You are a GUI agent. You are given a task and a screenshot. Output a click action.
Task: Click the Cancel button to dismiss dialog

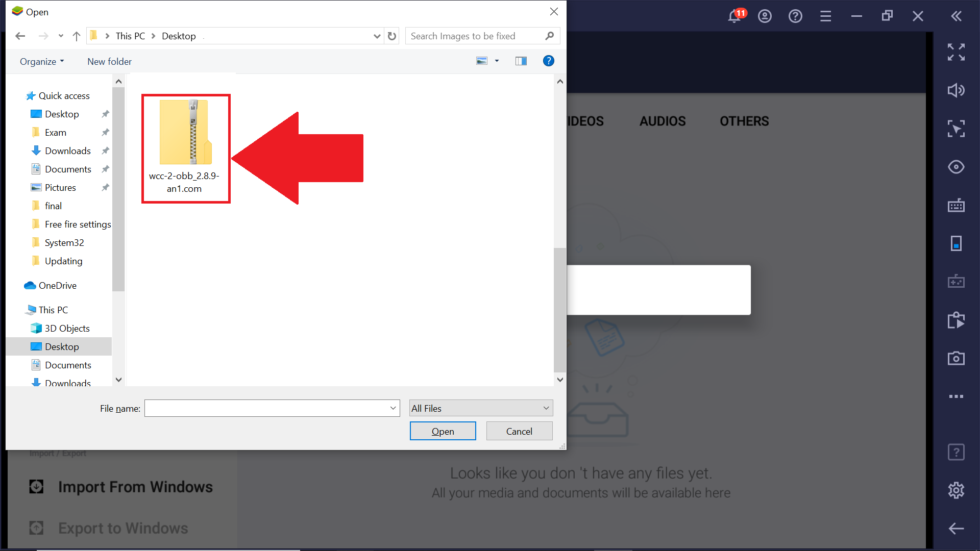point(519,431)
